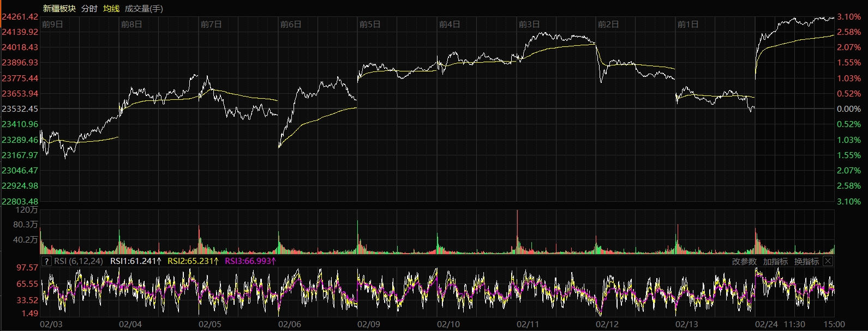Select the yellow RSI2 value readout
868x331 pixels.
click(x=193, y=261)
